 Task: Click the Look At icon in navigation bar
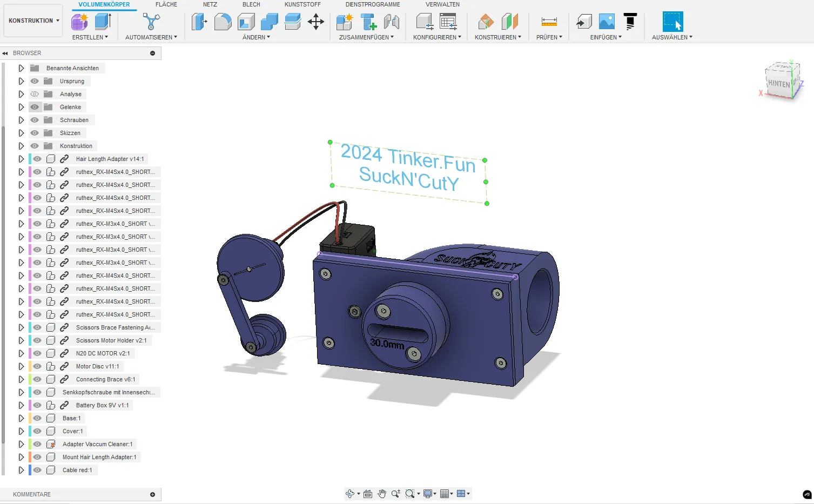[x=368, y=494]
